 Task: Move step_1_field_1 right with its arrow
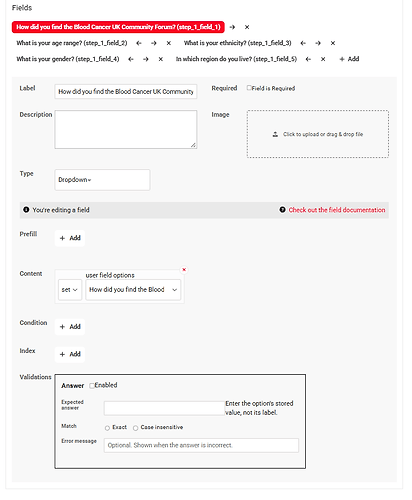(x=232, y=27)
